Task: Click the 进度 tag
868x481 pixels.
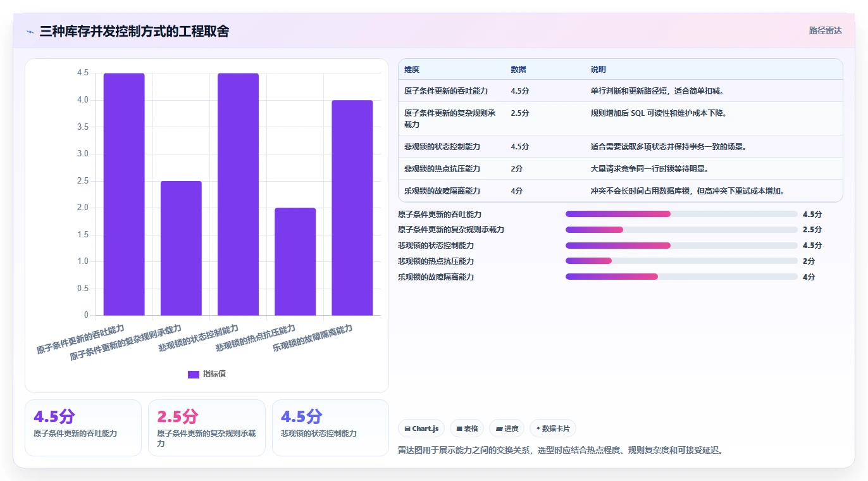Action: pos(507,428)
